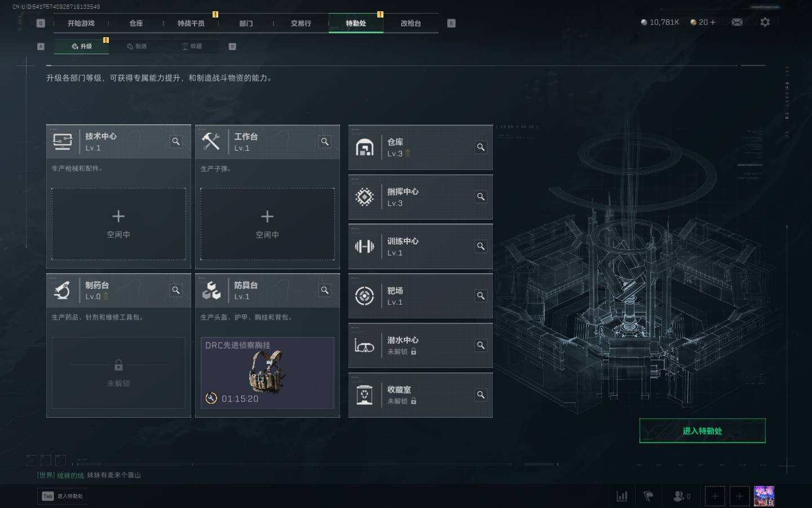Switch to the 交易行 tab
The image size is (812, 508).
click(301, 23)
